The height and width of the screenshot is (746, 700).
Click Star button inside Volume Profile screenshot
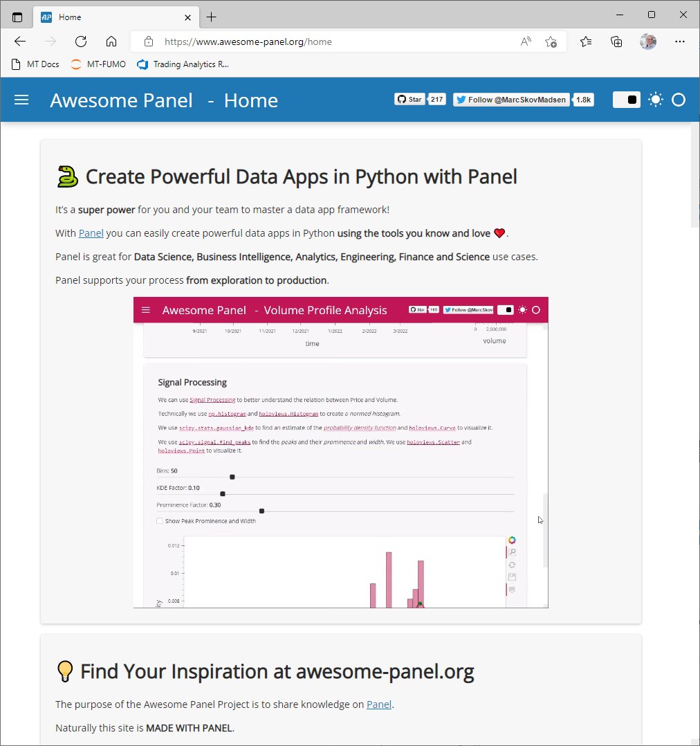click(417, 310)
